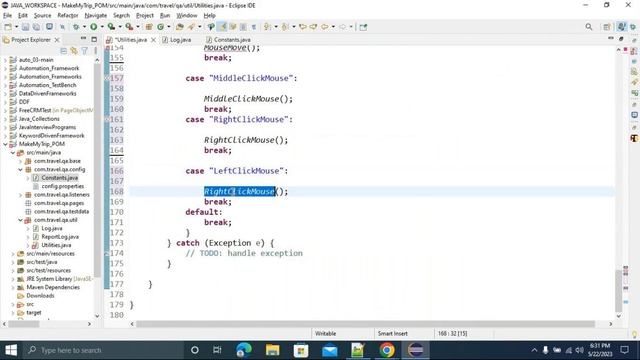Viewport: 640px width, 360px height.
Task: Create a New Java Class
Action: [x=161, y=27]
